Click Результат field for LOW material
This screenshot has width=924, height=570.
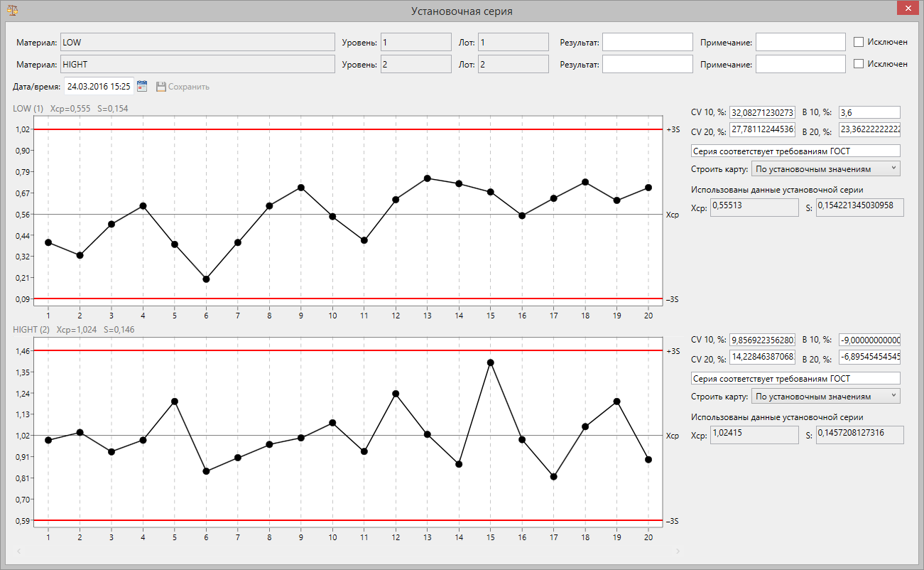[648, 42]
